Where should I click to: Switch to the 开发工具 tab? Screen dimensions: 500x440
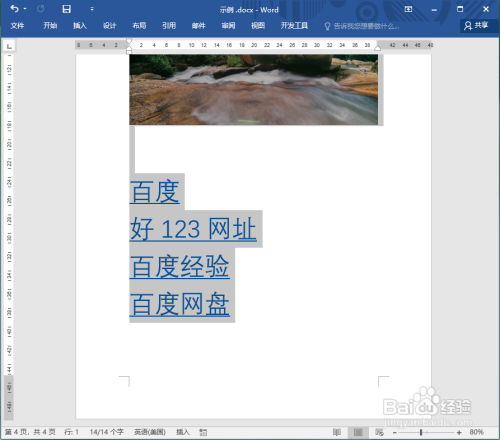tap(294, 26)
